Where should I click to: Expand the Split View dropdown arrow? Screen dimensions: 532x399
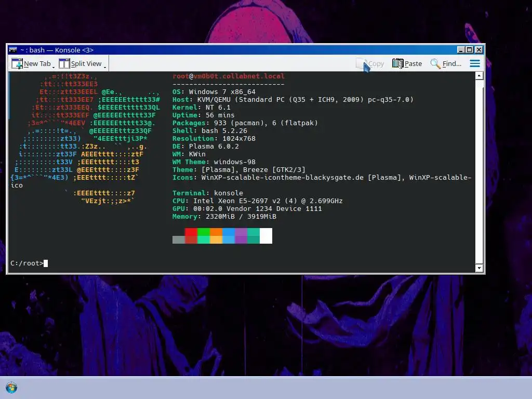[x=105, y=66]
